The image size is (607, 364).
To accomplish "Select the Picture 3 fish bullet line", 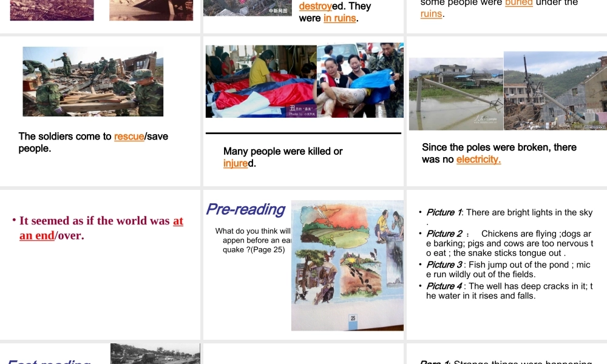I will [x=508, y=269].
